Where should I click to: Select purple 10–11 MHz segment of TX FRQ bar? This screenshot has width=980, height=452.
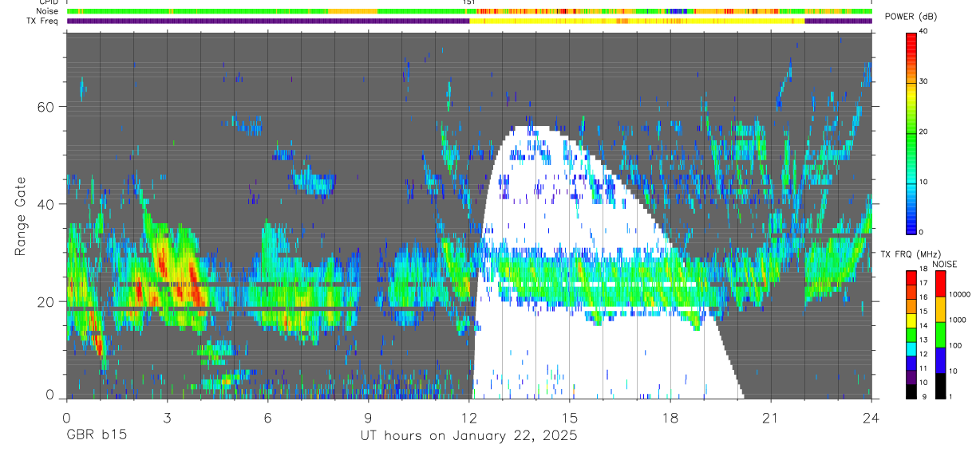coord(911,376)
